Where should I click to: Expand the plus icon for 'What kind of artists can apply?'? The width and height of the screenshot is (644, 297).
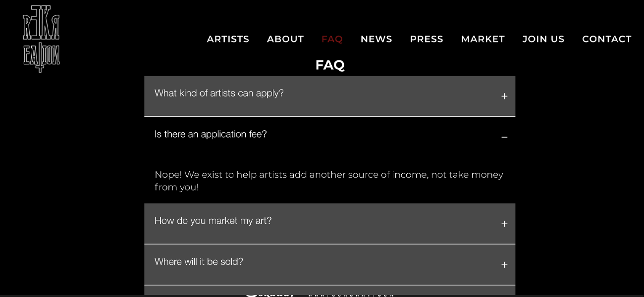504,96
